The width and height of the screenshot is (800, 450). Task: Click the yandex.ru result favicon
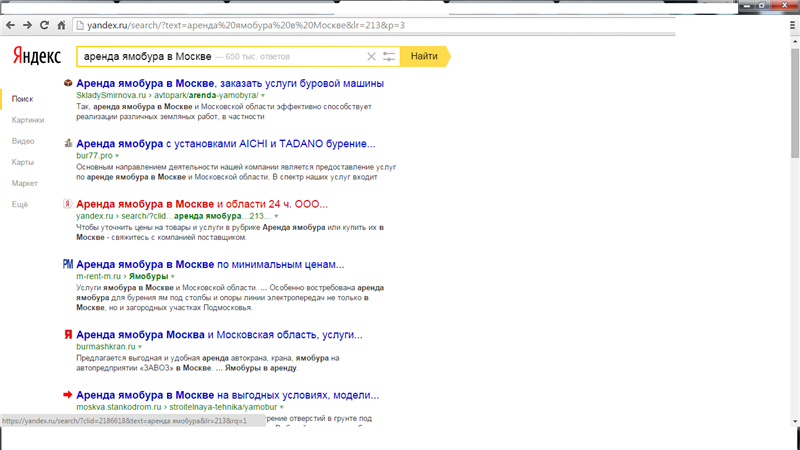[x=67, y=204]
